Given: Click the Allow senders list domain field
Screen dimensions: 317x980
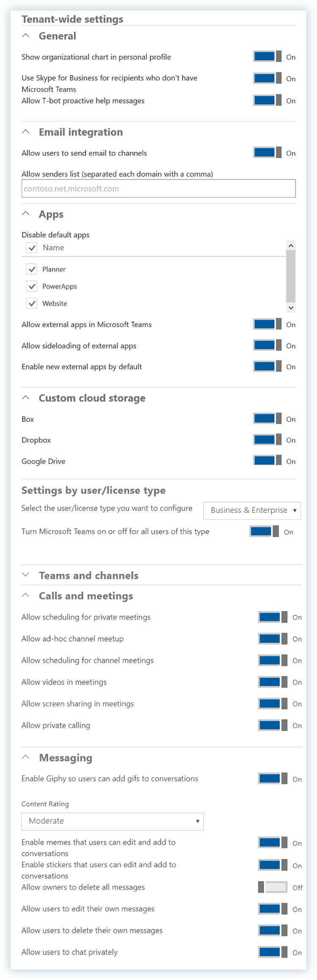Looking at the screenshot, I should coord(158,189).
